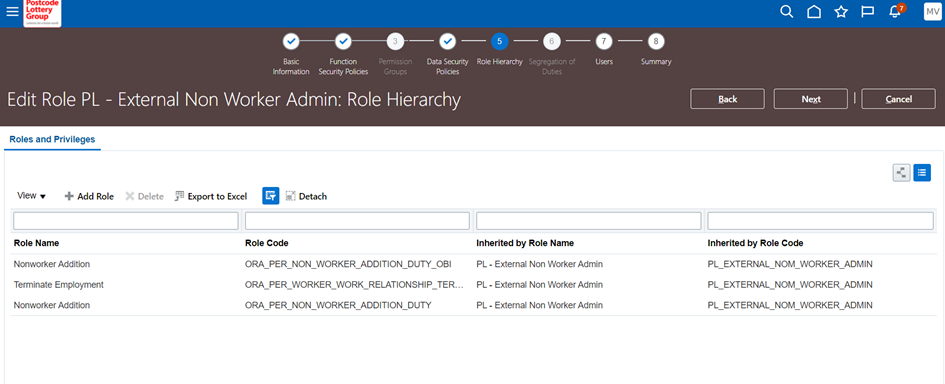The height and width of the screenshot is (384, 945).
Task: Open the search magnifier icon
Action: click(x=786, y=11)
